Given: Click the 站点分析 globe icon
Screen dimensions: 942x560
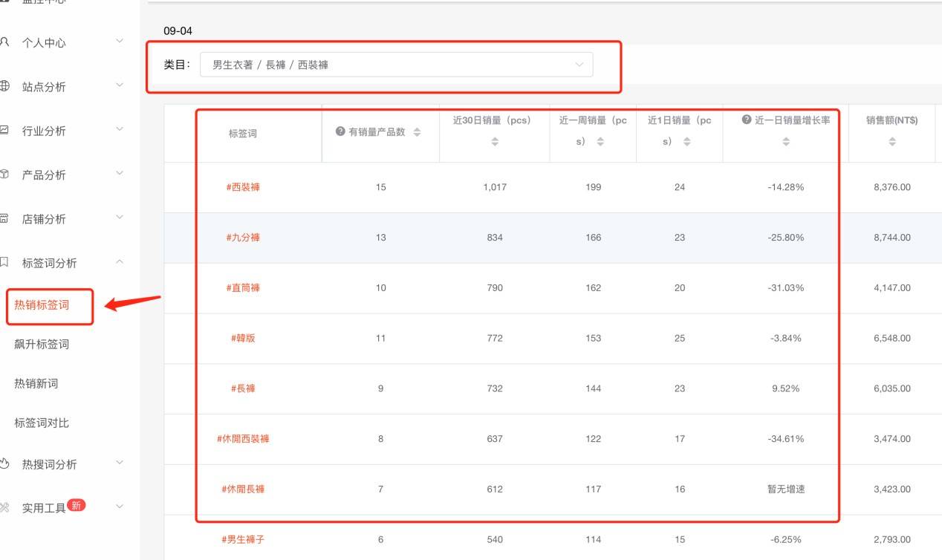Looking at the screenshot, I should click(x=5, y=86).
